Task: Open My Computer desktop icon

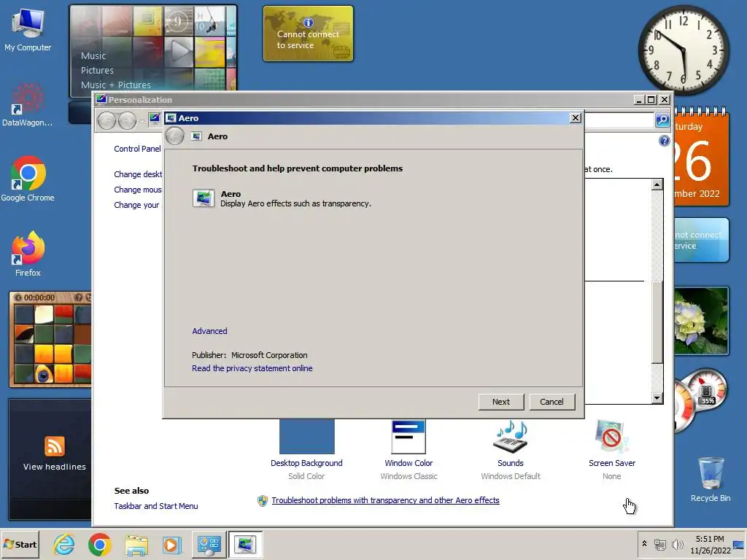Action: (28, 29)
